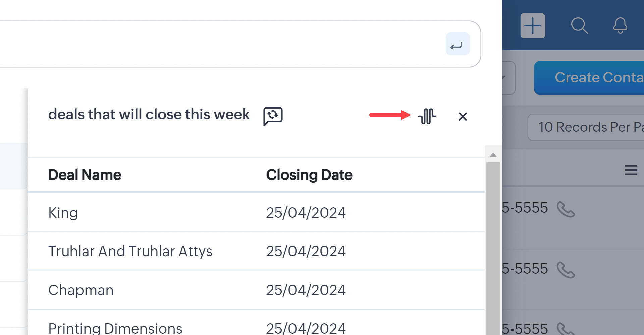This screenshot has height=335, width=644.
Task: Call the first contact's phone icon
Action: click(566, 209)
